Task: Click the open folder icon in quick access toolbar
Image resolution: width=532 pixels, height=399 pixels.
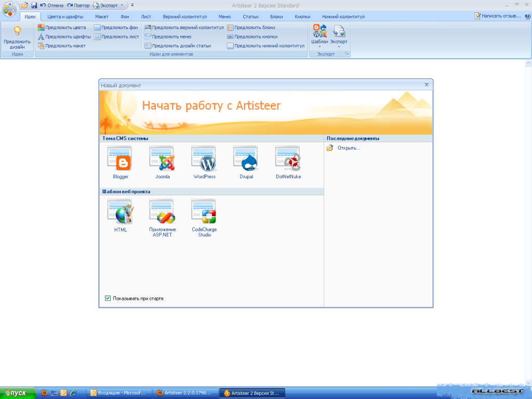Action: tap(24, 5)
